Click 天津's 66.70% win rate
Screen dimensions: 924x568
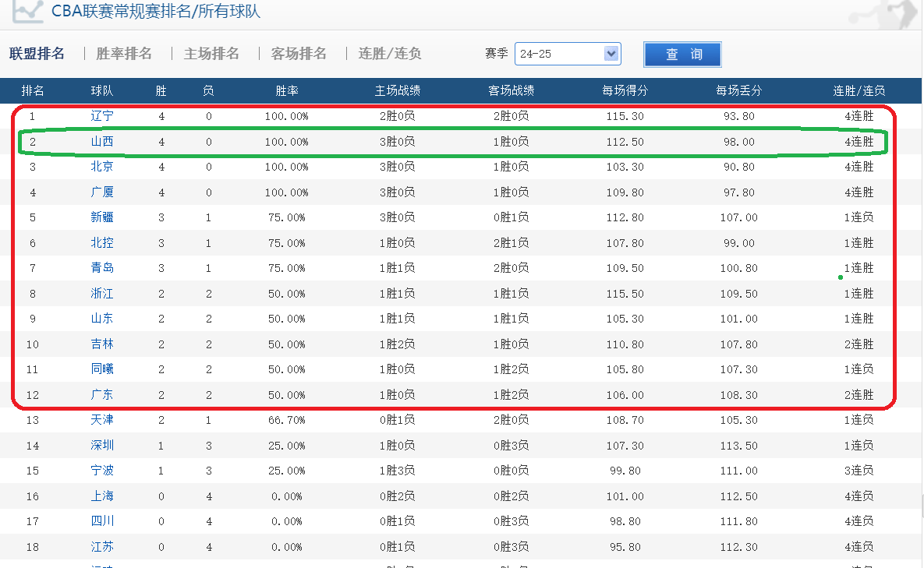pyautogui.click(x=287, y=420)
